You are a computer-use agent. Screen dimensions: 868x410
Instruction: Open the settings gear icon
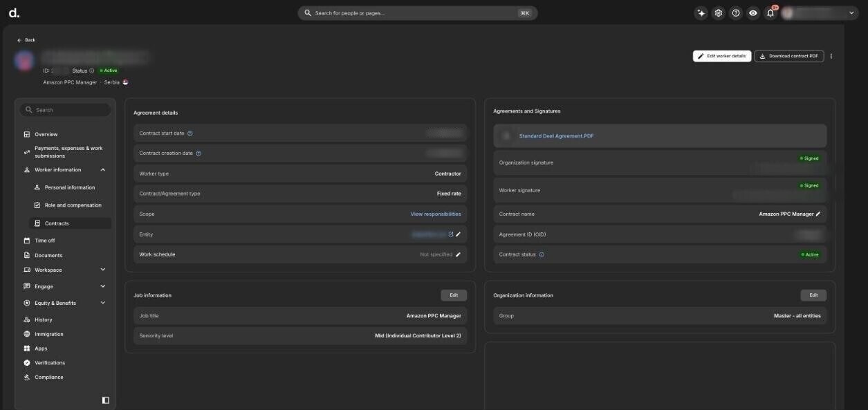pyautogui.click(x=719, y=12)
